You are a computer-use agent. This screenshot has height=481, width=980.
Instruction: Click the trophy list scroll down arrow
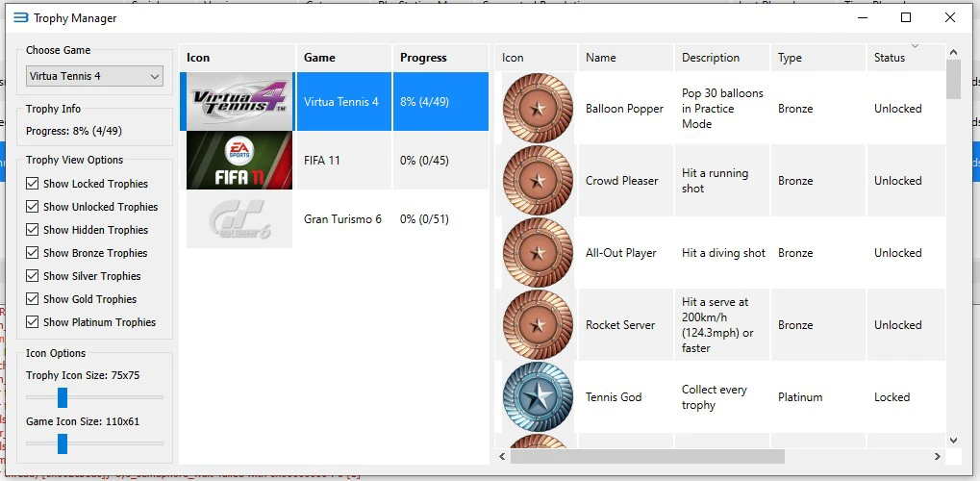click(953, 441)
